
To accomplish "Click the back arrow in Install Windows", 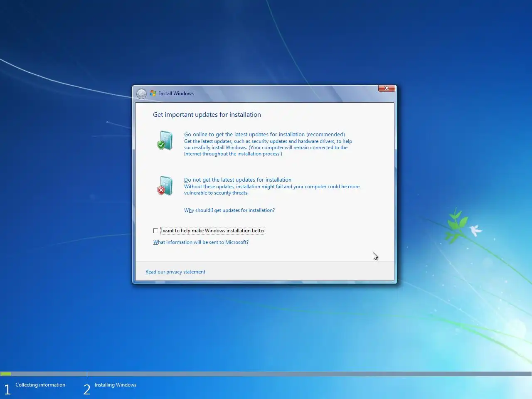I will 141,94.
